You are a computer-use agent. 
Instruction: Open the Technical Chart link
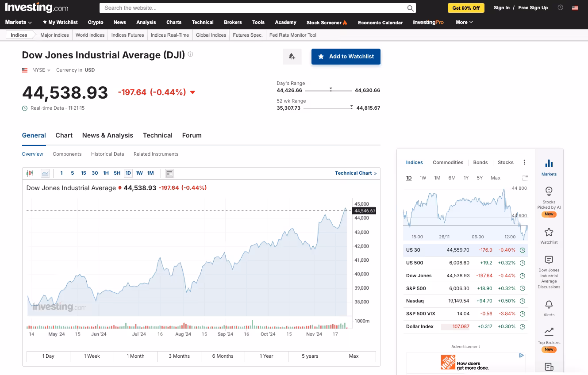click(x=356, y=173)
